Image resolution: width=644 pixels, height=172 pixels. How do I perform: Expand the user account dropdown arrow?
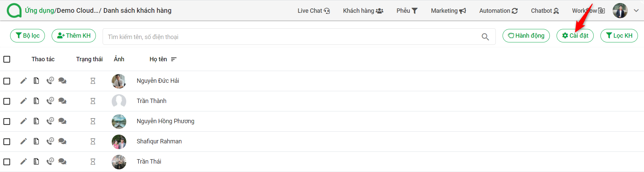(x=636, y=10)
